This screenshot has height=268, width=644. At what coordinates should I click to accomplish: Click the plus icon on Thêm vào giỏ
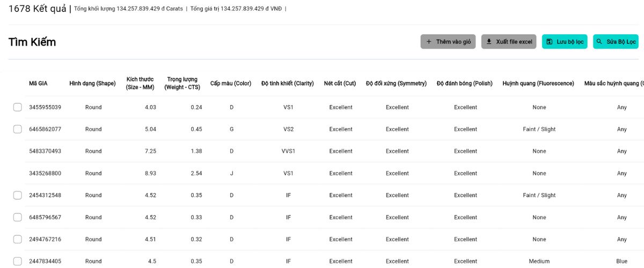(x=429, y=42)
